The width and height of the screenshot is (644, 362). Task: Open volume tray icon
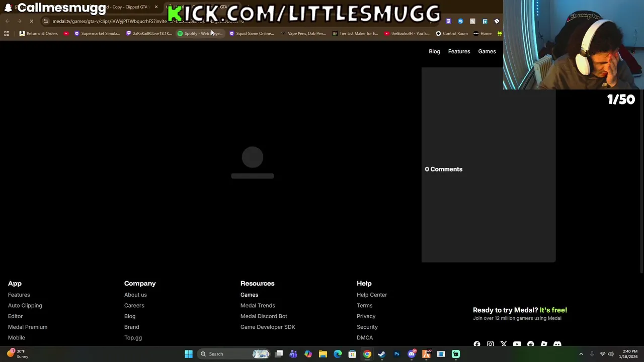[610, 354]
